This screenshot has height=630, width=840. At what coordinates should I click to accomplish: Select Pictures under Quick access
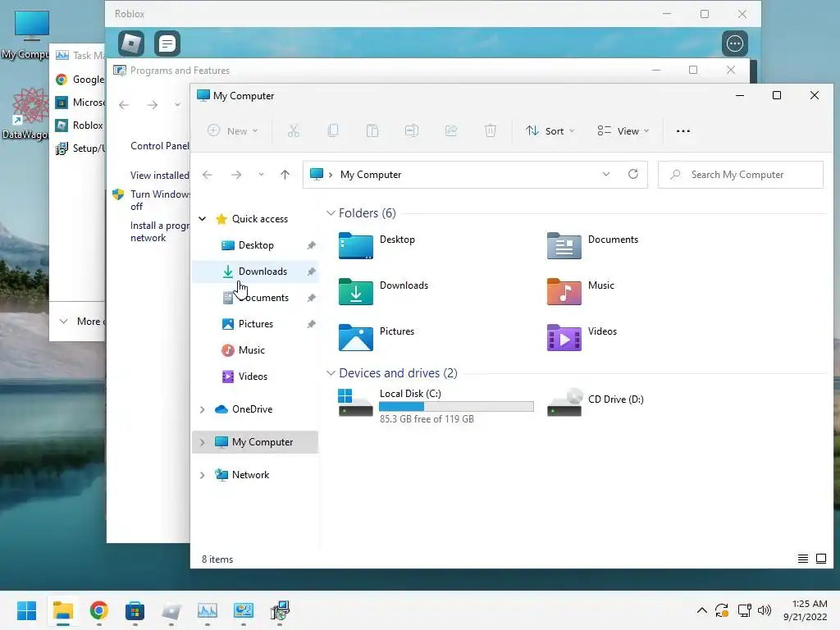click(256, 323)
